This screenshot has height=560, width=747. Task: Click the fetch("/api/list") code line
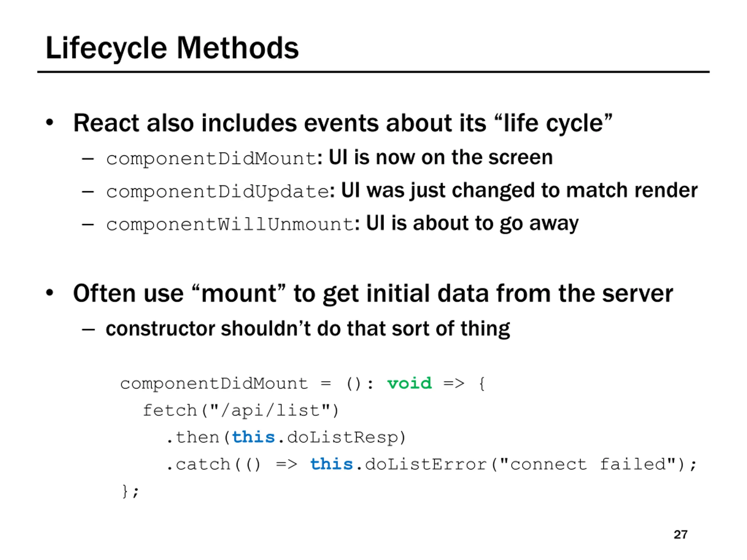point(240,411)
